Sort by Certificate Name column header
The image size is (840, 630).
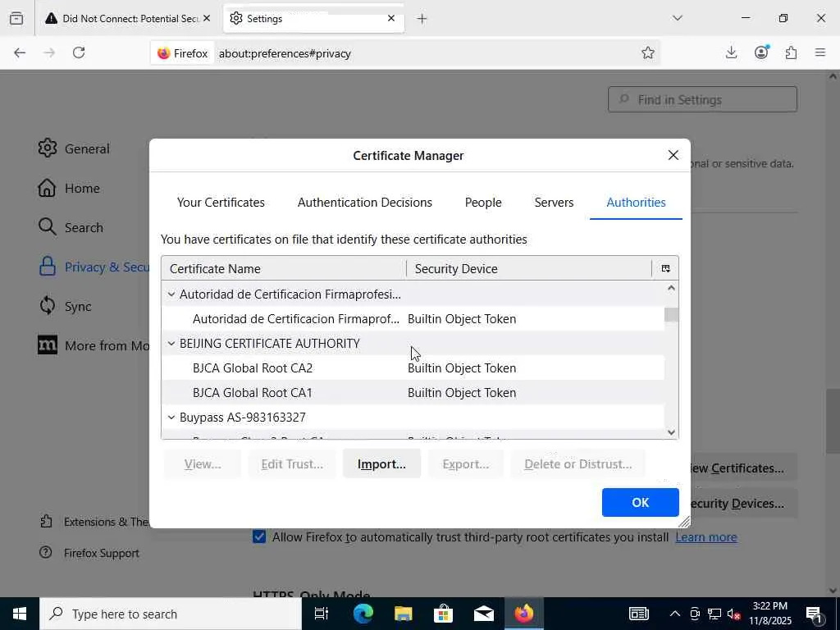tap(283, 268)
